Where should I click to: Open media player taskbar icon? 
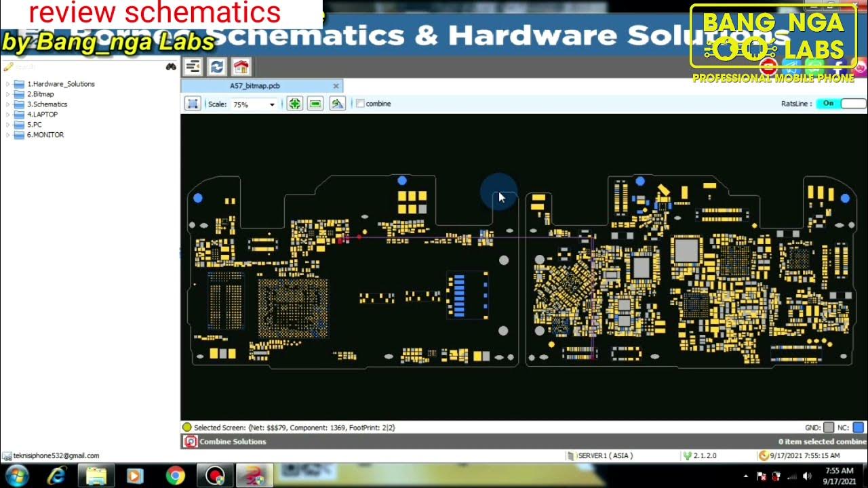point(136,476)
